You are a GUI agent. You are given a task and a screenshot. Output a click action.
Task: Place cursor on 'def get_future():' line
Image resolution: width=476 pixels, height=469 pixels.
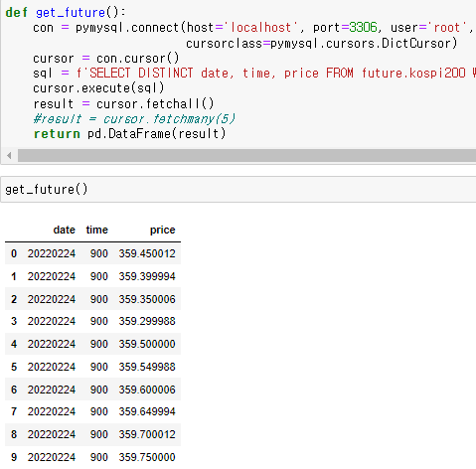[66, 12]
